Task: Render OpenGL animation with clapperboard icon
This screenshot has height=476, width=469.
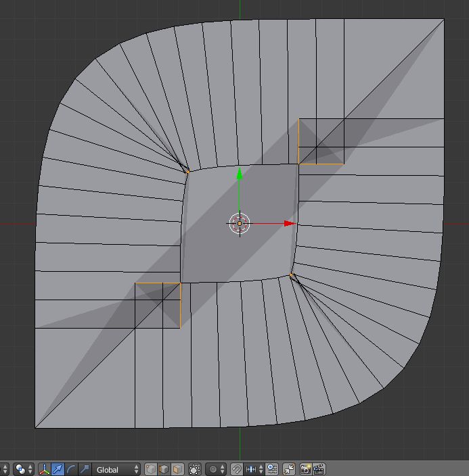Action: point(319,469)
